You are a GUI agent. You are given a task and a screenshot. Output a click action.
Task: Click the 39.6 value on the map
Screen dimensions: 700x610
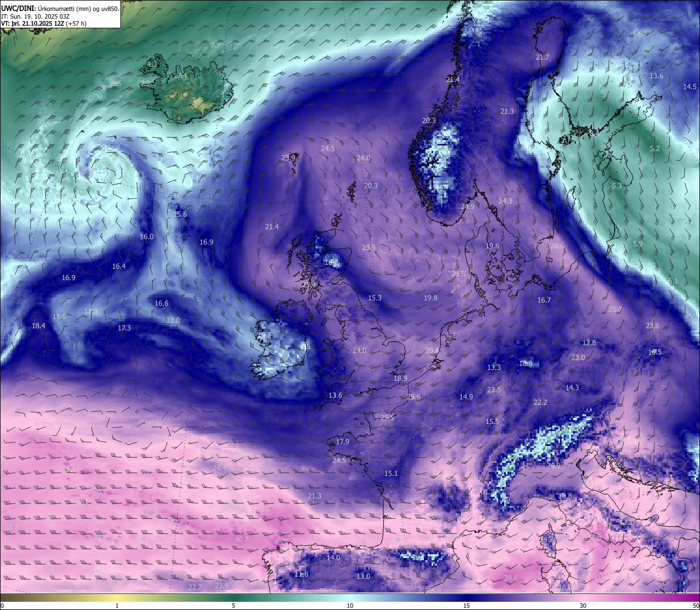click(511, 578)
